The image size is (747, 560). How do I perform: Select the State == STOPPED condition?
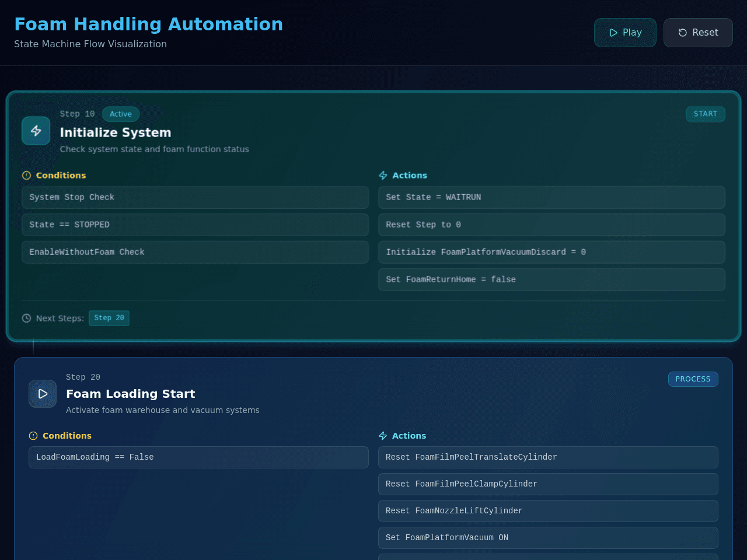pyautogui.click(x=196, y=225)
